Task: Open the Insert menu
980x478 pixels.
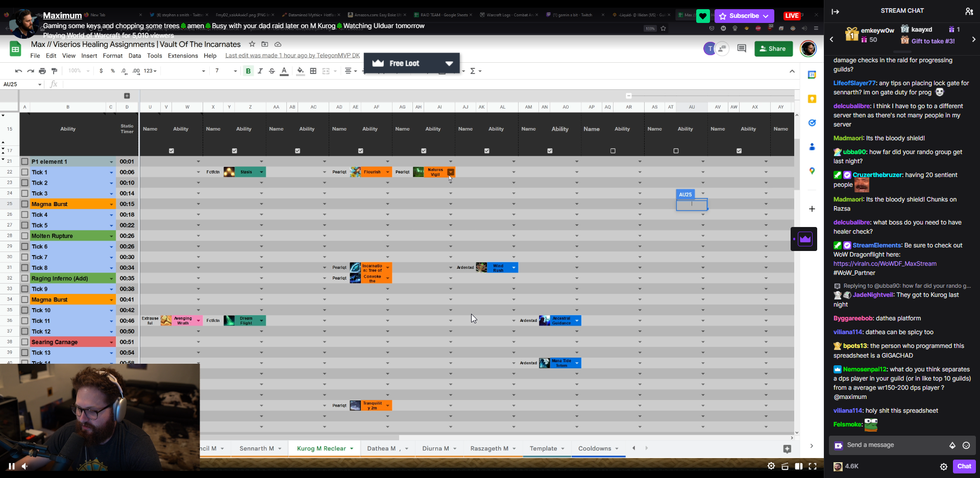Action: [89, 56]
